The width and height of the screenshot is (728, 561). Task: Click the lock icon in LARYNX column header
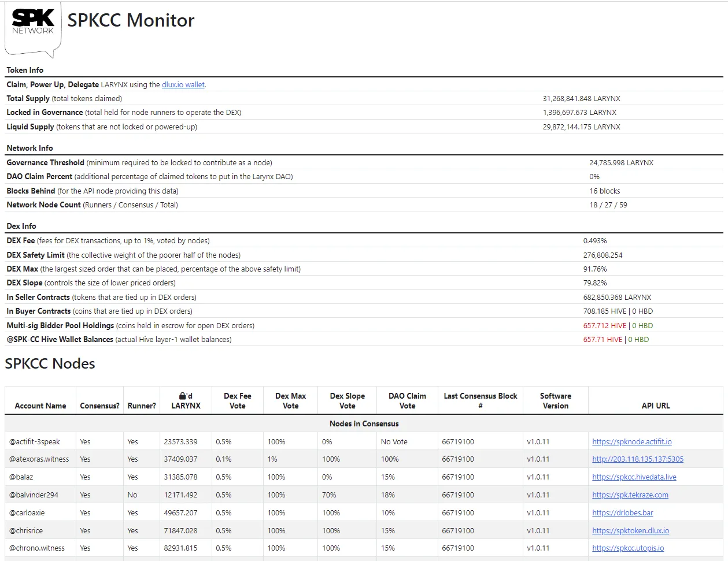183,396
